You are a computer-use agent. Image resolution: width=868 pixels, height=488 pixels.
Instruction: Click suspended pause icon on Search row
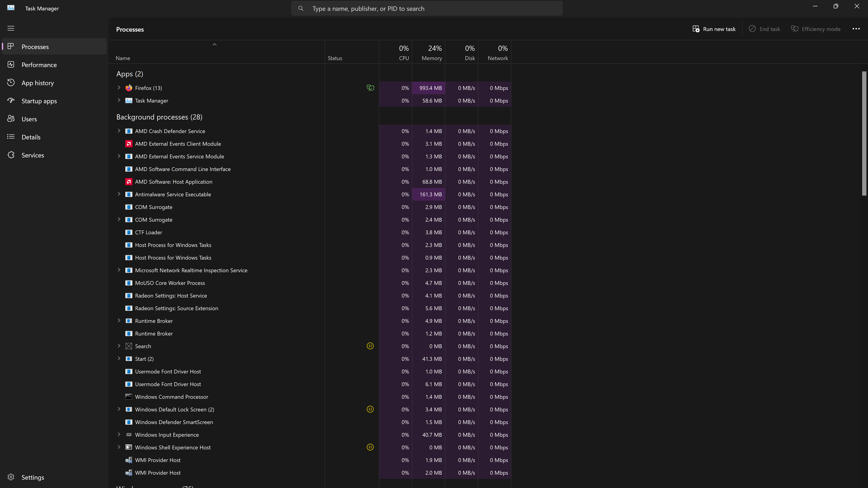pos(370,346)
